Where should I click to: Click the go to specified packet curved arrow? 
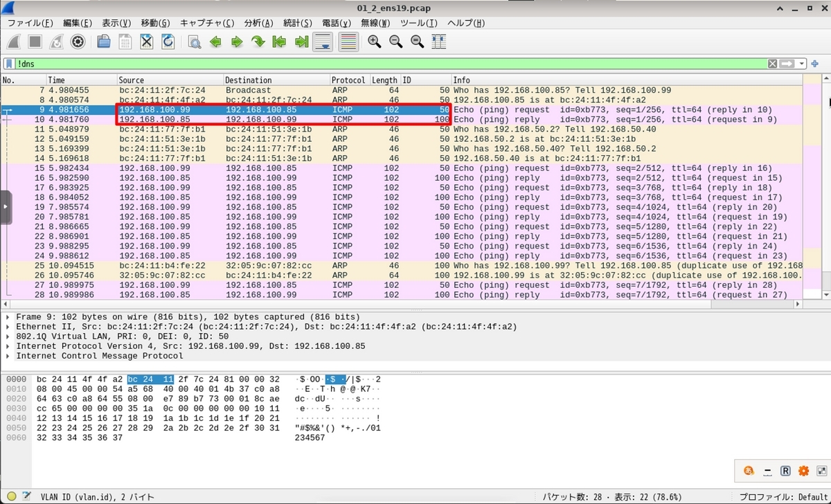coord(258,42)
